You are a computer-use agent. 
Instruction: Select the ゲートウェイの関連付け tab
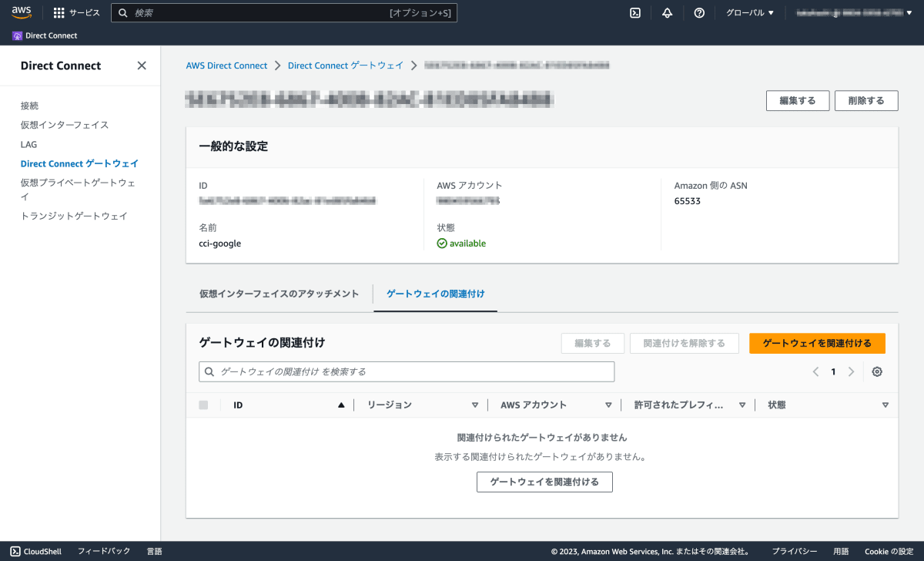(435, 294)
